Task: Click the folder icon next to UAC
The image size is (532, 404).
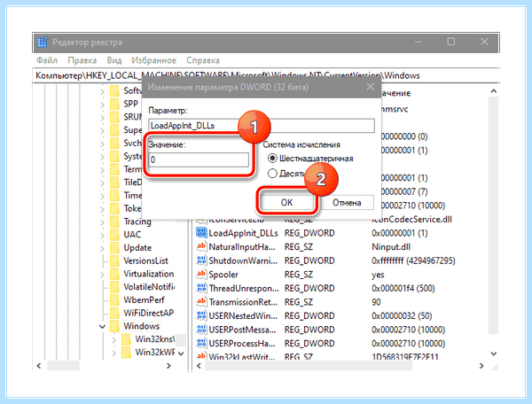Action: click(x=114, y=235)
